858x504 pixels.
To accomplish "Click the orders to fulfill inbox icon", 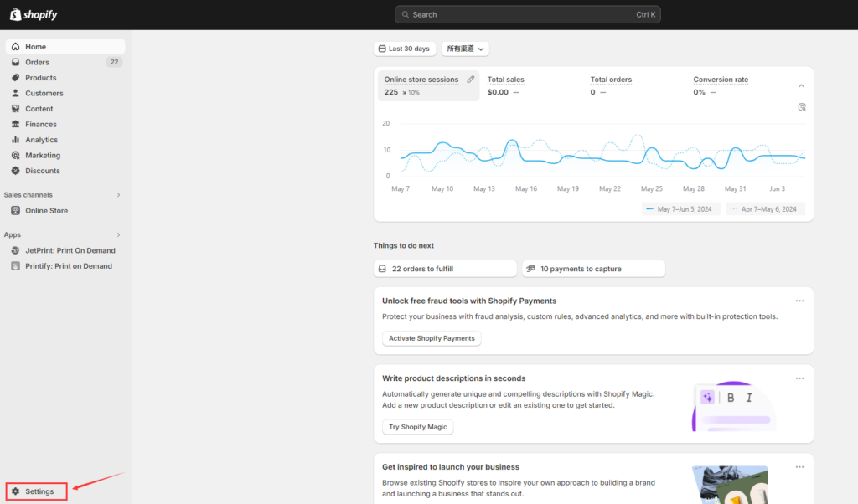I will click(382, 269).
